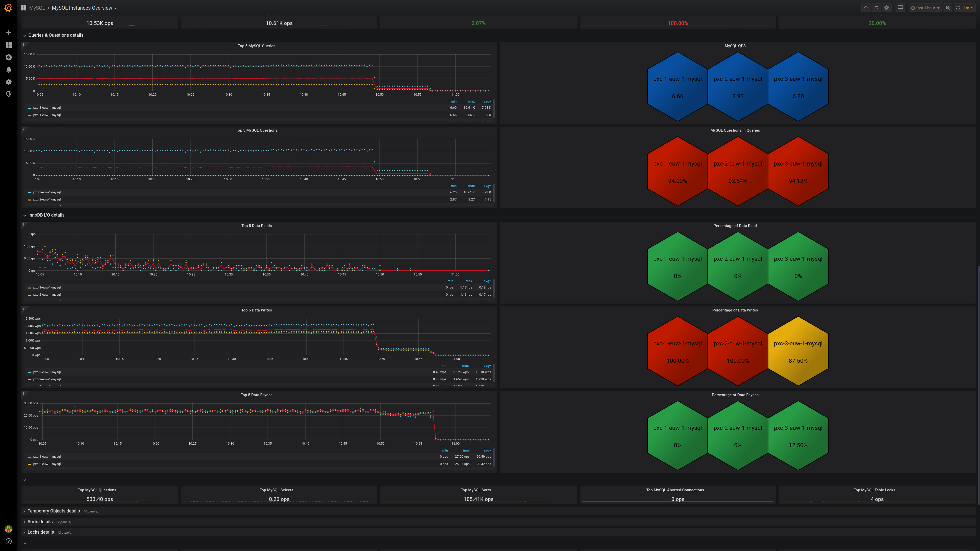This screenshot has height=551, width=980.
Task: Click the 533.40 ops value in Top MySQL Questions
Action: tap(100, 499)
